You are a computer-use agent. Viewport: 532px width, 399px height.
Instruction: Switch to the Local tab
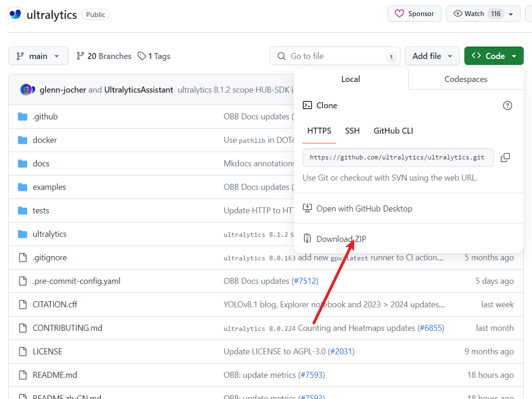coord(351,79)
